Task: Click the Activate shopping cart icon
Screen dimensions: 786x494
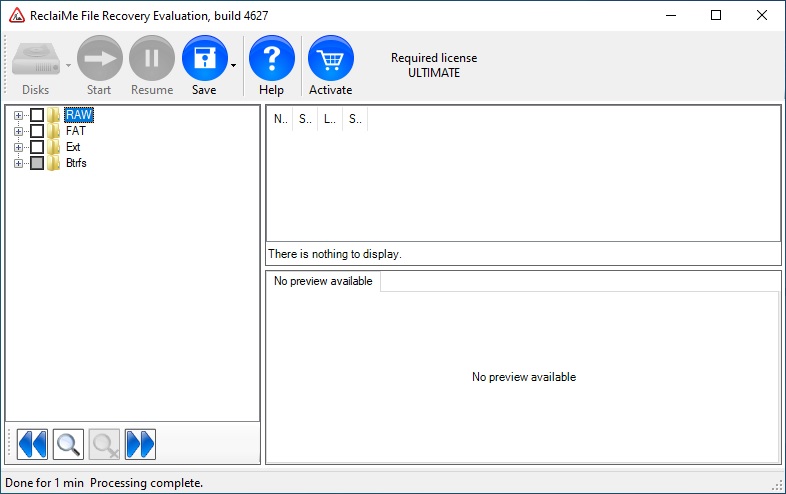Action: coord(330,58)
